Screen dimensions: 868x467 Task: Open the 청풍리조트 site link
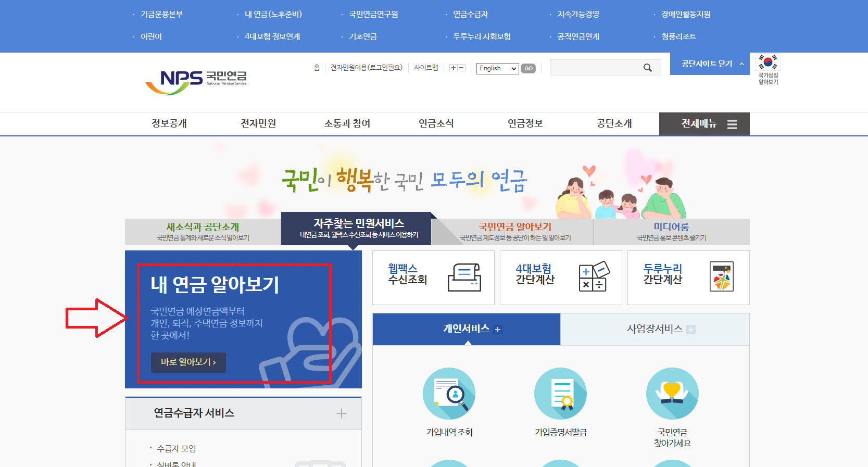pyautogui.click(x=678, y=37)
